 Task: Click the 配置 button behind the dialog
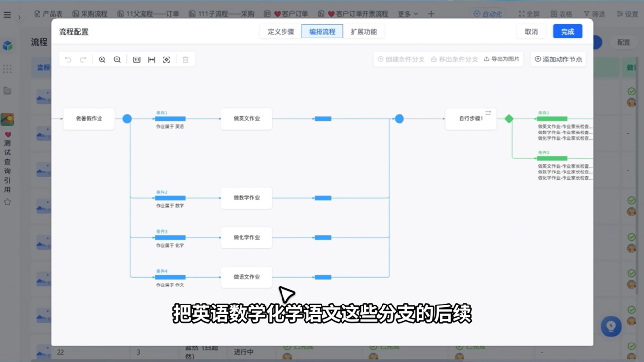624,42
